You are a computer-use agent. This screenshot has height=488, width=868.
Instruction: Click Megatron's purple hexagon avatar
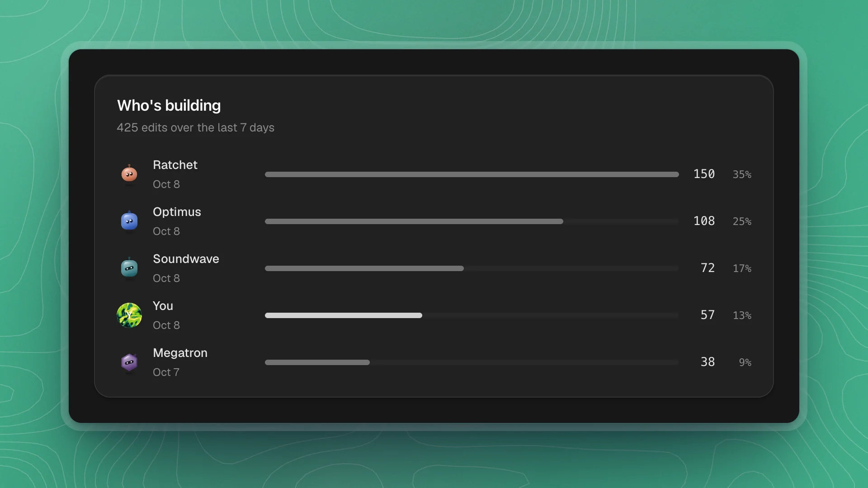click(x=129, y=362)
